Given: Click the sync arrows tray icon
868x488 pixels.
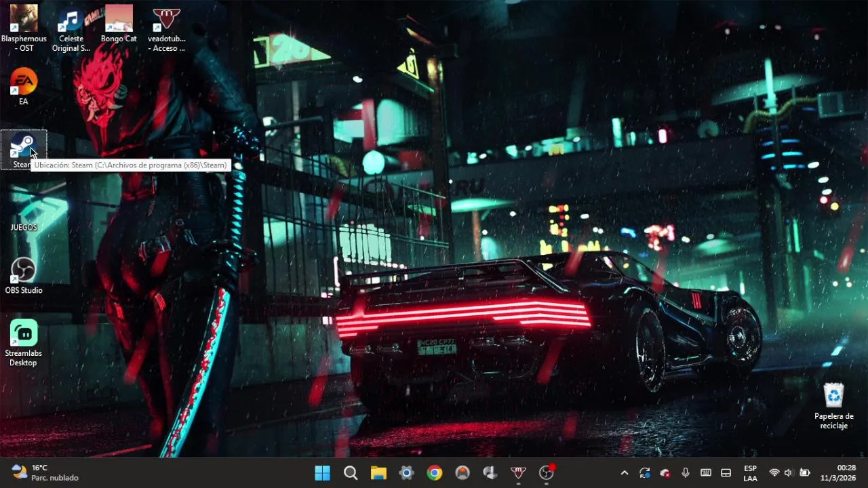Looking at the screenshot, I should [645, 473].
